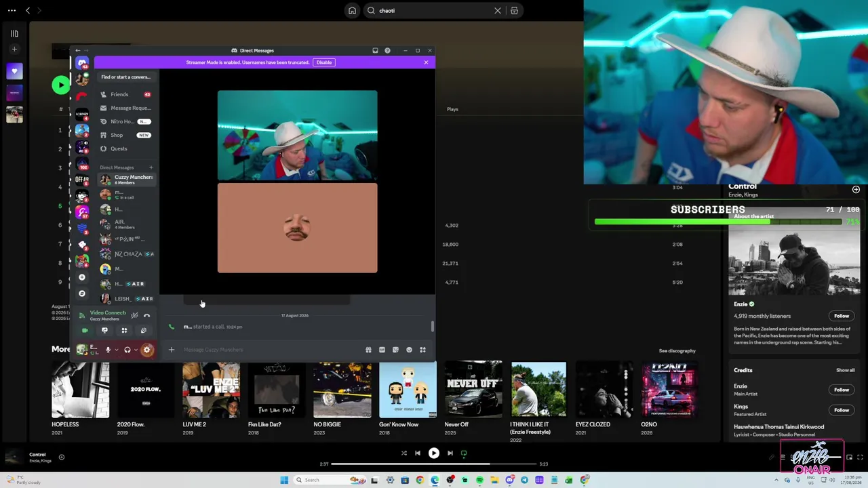Open Quests in Discord sidebar

point(125,148)
